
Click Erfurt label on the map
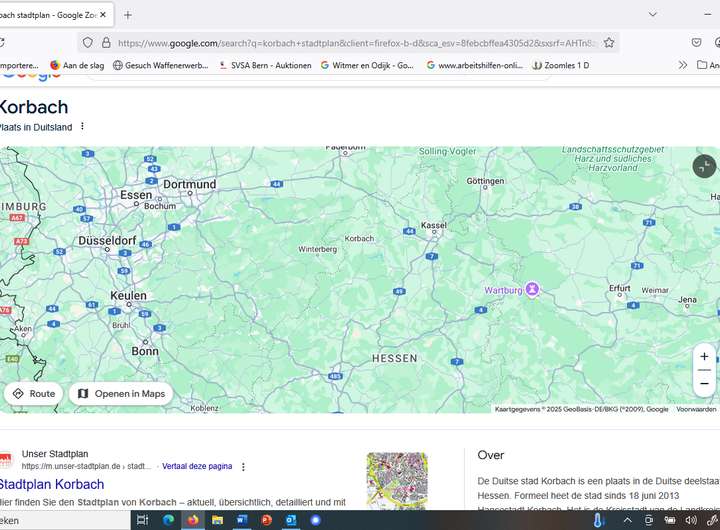pyautogui.click(x=619, y=288)
